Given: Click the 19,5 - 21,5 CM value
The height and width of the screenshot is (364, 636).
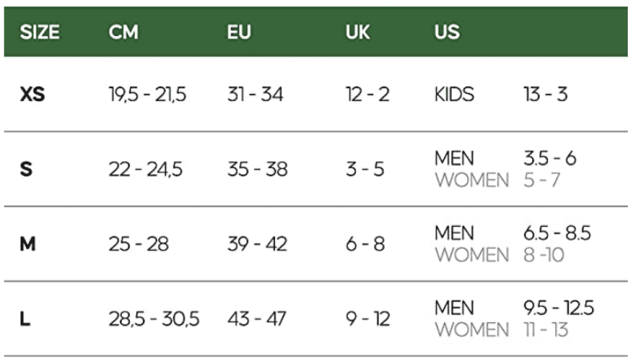Looking at the screenshot, I should (x=147, y=95).
